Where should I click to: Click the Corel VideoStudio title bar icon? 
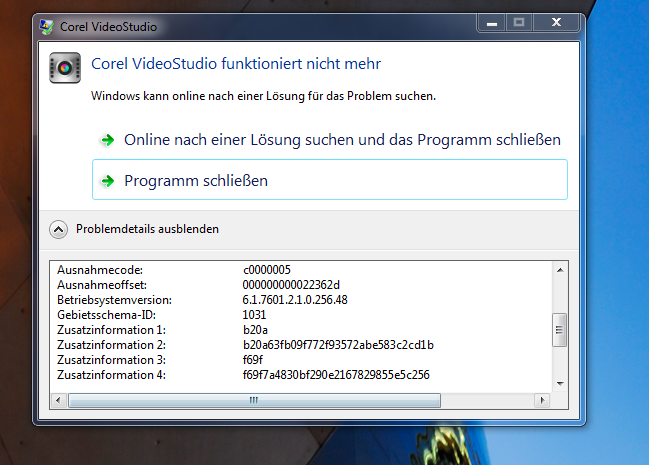(46, 27)
